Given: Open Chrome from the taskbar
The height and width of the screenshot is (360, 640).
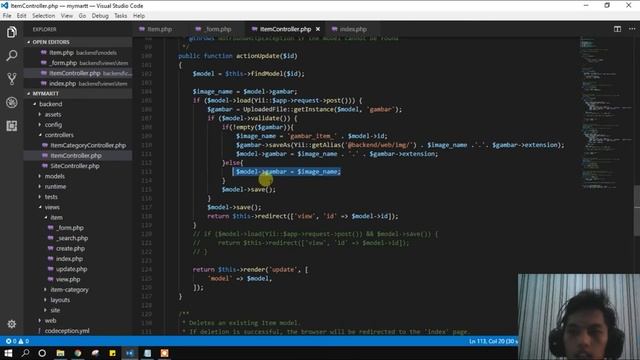Looking at the screenshot, I should click(x=78, y=353).
